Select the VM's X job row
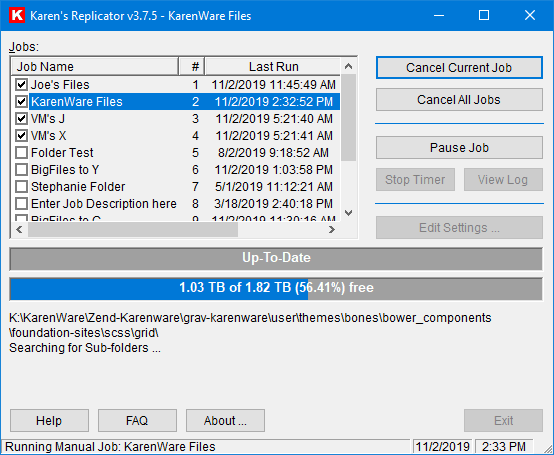Image resolution: width=554 pixels, height=455 pixels. click(x=176, y=136)
